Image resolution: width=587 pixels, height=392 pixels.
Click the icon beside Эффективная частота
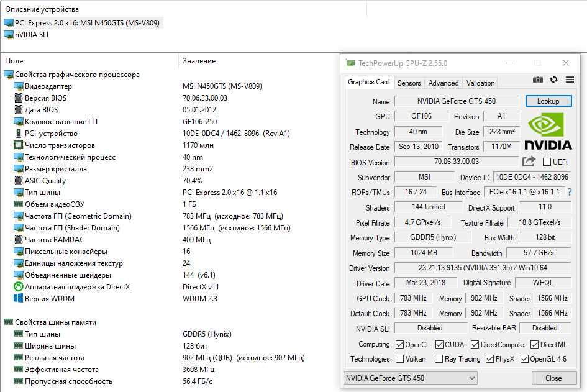19,369
